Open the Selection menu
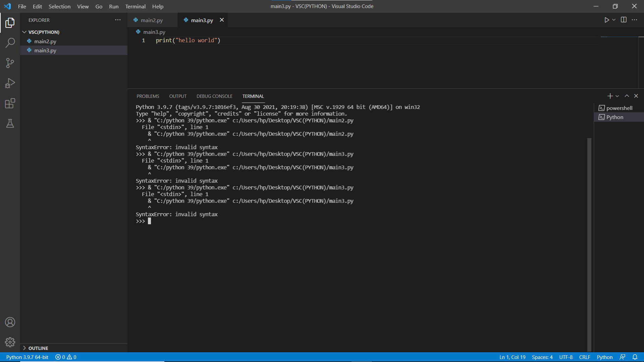Image resolution: width=644 pixels, height=362 pixels. (59, 6)
